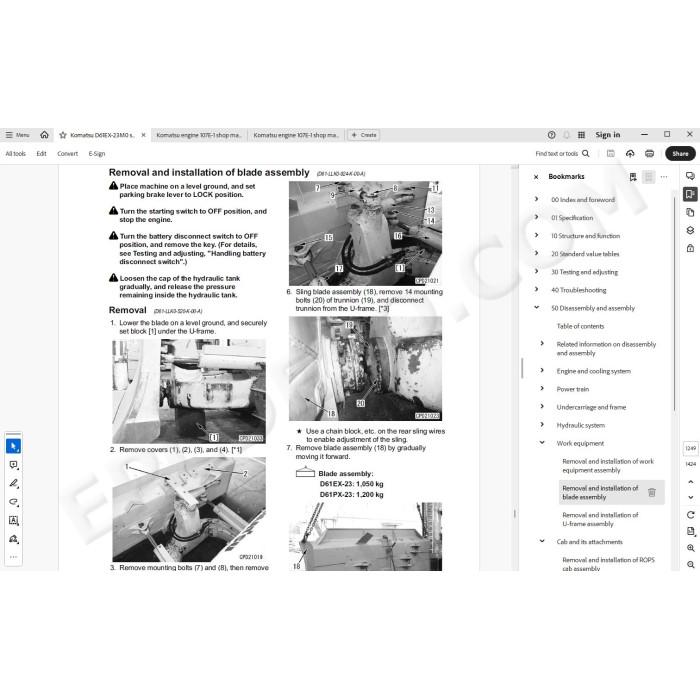Open the Home icon
This screenshot has height=700, width=700.
pos(44,134)
